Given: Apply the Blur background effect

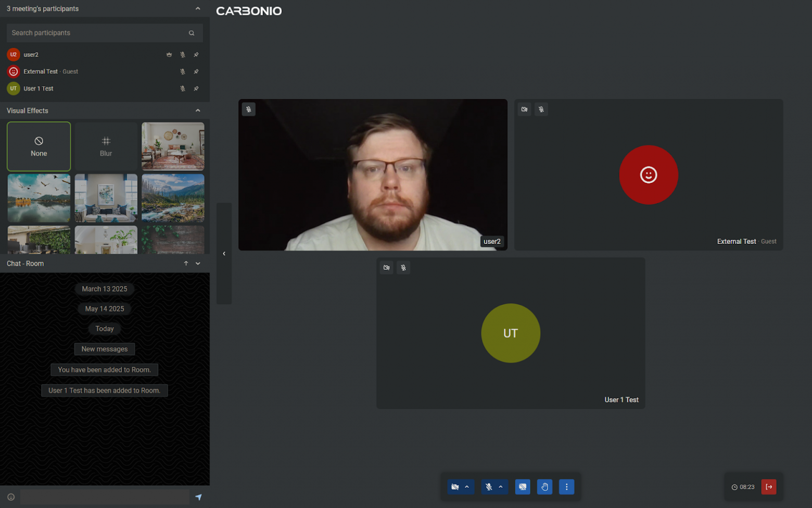Looking at the screenshot, I should 106,146.
